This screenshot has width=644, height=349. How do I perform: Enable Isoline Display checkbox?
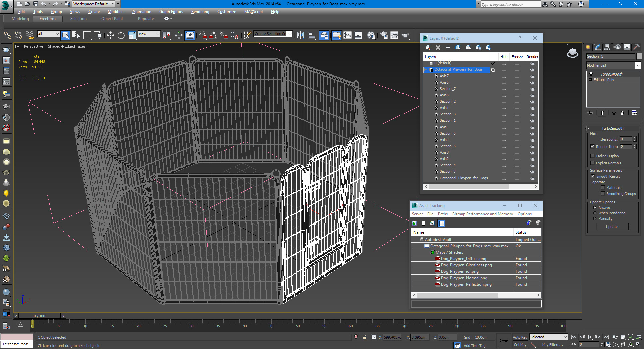point(592,156)
